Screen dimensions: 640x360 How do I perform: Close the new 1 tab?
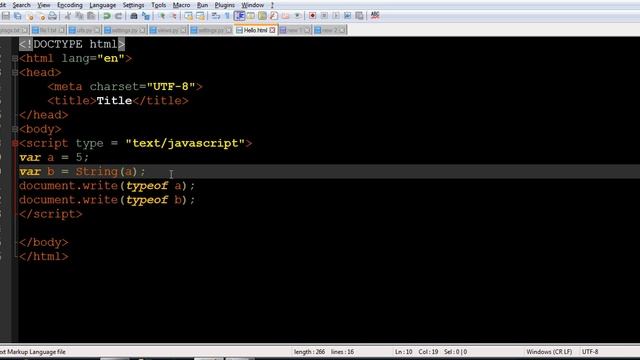[x=307, y=30]
